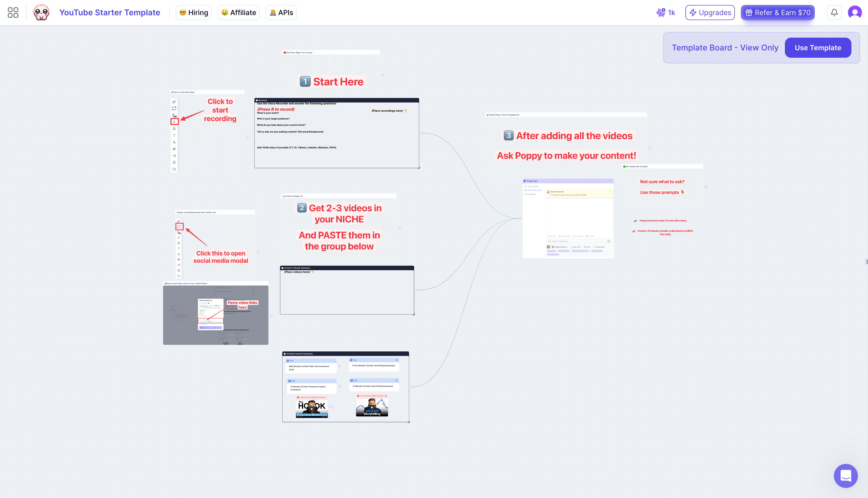Screen dimensions: 868x498
Task: Click the Use Template button
Action: tap(818, 47)
